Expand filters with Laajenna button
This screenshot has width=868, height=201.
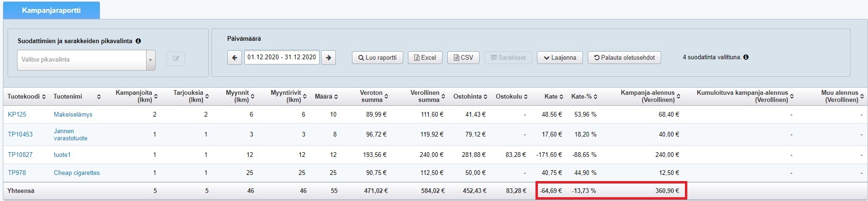(560, 58)
